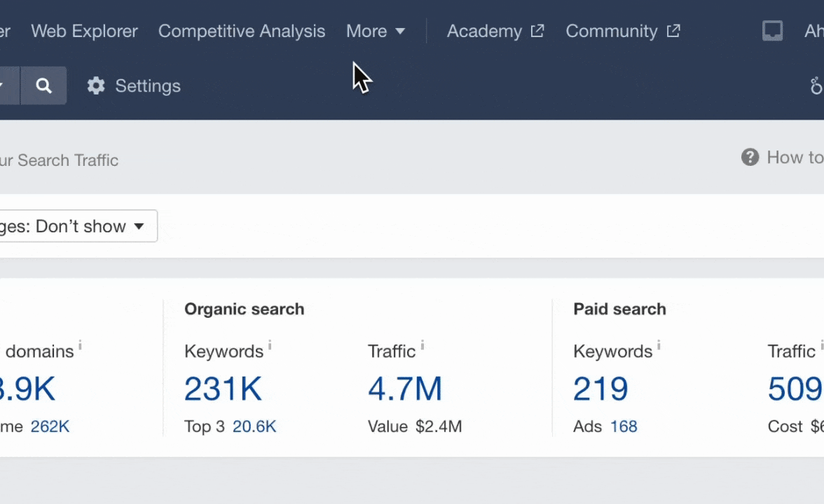824x504 pixels.
Task: Click the magnifier search button
Action: click(x=43, y=86)
